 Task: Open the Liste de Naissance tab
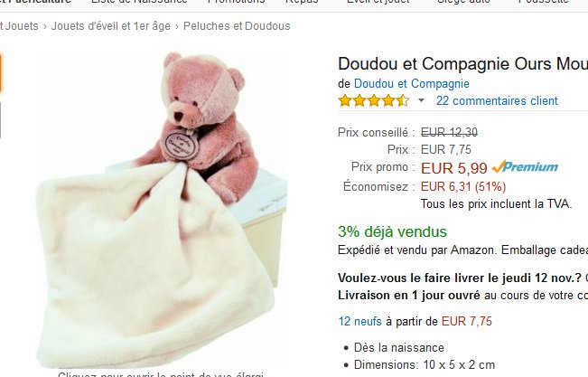tap(139, 2)
